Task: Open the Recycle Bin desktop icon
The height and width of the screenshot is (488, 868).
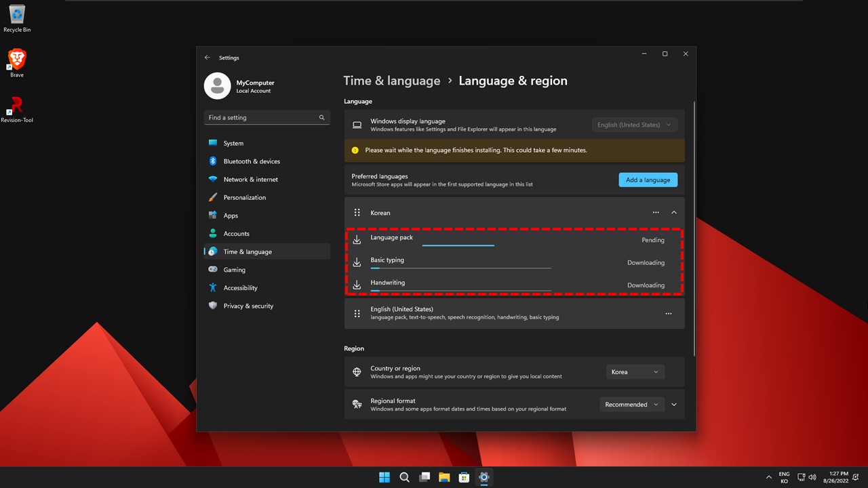Action: tap(17, 18)
